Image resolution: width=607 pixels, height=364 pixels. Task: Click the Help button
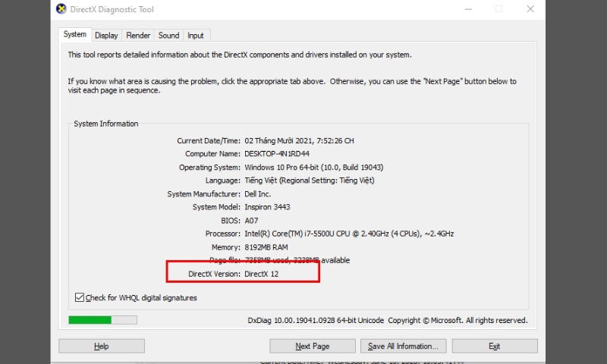click(x=102, y=347)
